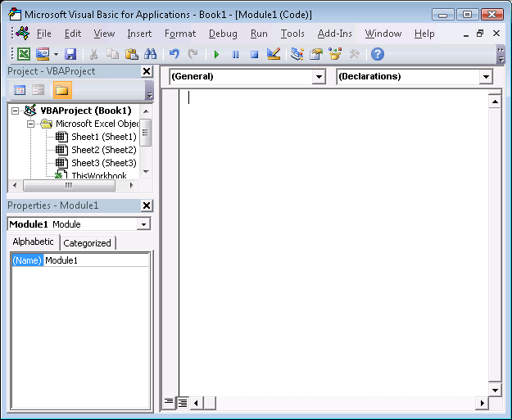Click the toolbar options overflow arrow

501,55
